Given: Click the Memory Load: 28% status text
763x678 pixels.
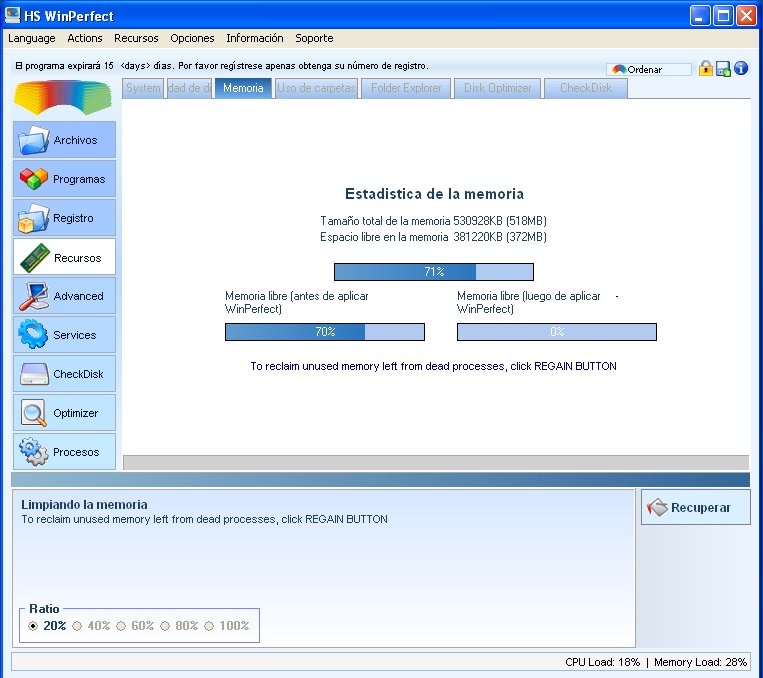Looking at the screenshot, I should pyautogui.click(x=700, y=662).
